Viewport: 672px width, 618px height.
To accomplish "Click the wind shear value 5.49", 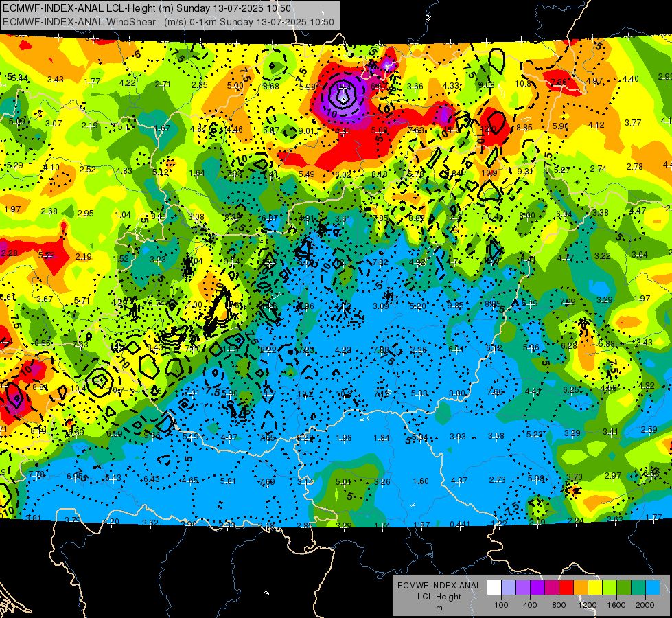I will tap(306, 174).
